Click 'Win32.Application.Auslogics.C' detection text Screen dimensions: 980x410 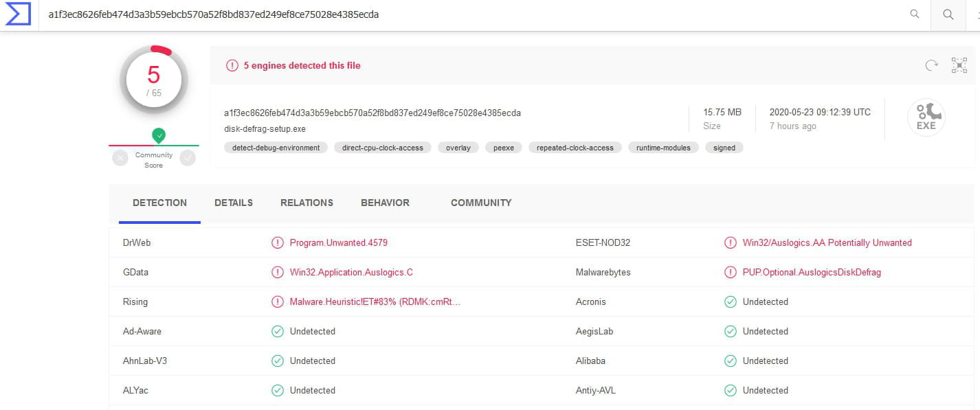(351, 272)
